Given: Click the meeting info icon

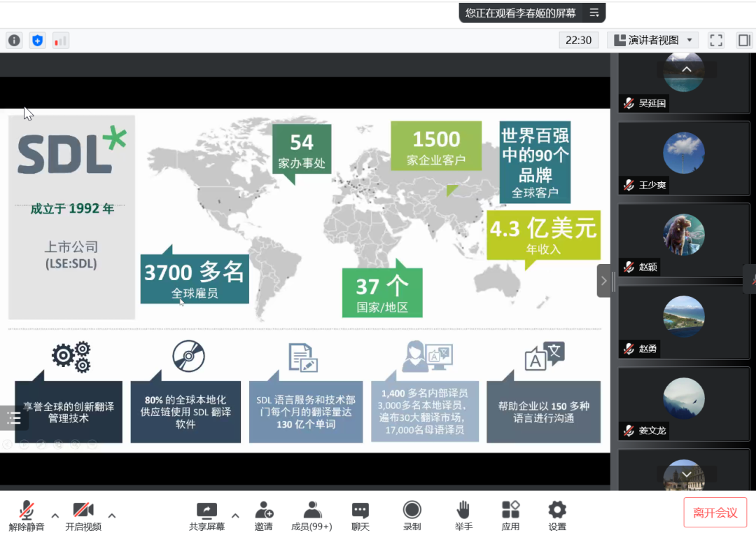Looking at the screenshot, I should coord(14,41).
